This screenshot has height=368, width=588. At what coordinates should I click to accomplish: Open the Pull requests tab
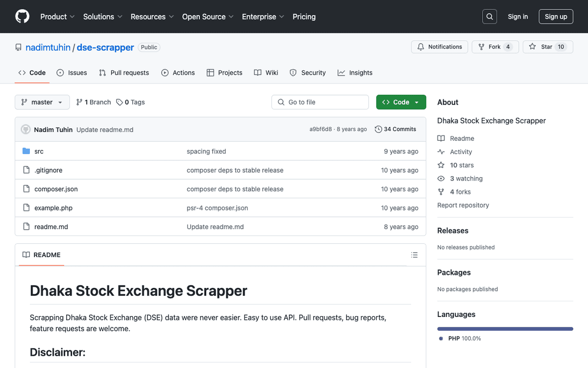(124, 73)
